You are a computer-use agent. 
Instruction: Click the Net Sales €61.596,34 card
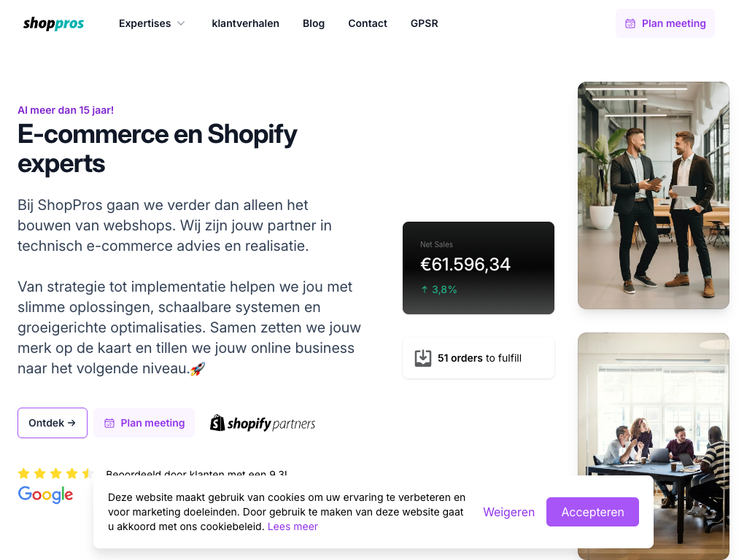click(x=479, y=268)
